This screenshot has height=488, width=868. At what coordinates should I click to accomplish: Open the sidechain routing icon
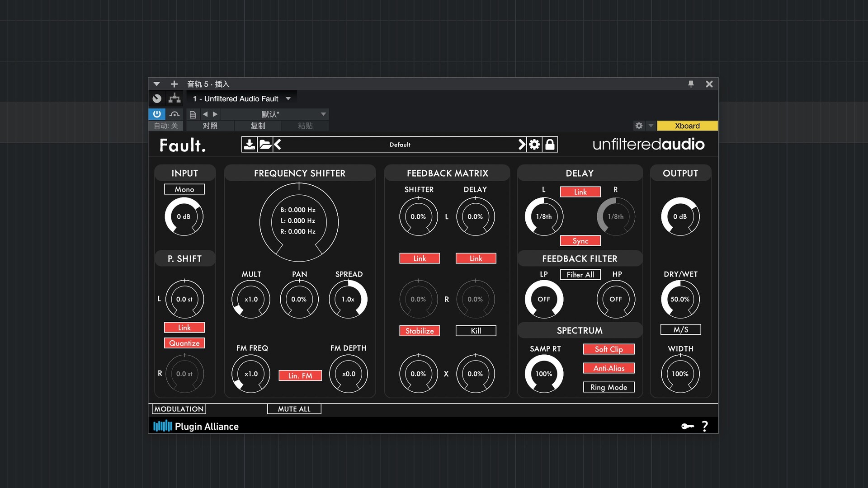pyautogui.click(x=175, y=99)
